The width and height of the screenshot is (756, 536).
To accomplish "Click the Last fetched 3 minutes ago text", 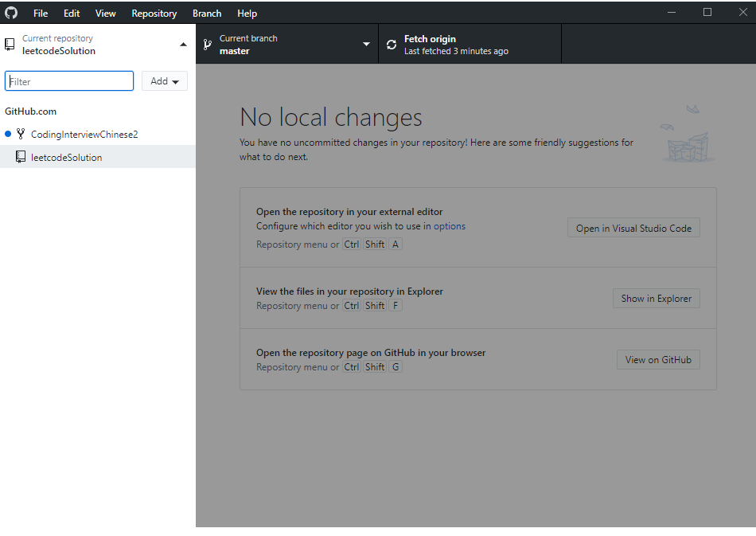I will [x=456, y=51].
